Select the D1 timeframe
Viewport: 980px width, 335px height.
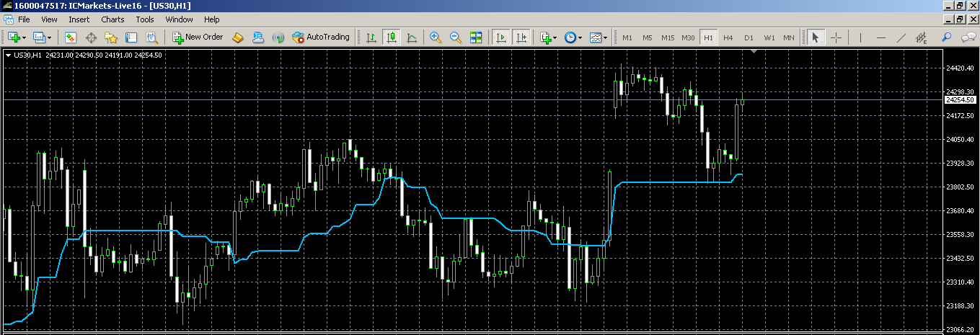749,37
